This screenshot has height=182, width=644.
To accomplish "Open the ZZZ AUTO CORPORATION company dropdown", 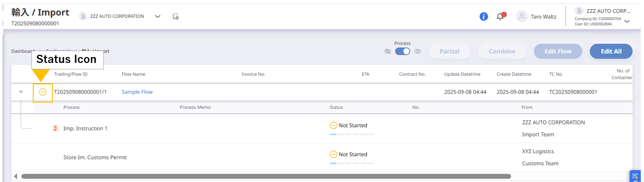I will (x=158, y=16).
